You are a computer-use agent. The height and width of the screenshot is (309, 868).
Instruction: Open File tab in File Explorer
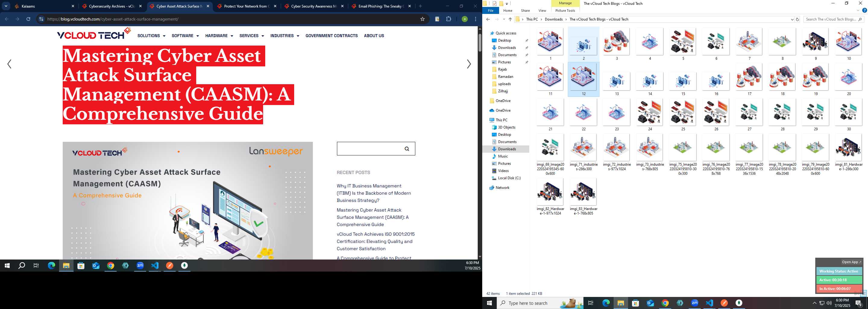(x=490, y=11)
